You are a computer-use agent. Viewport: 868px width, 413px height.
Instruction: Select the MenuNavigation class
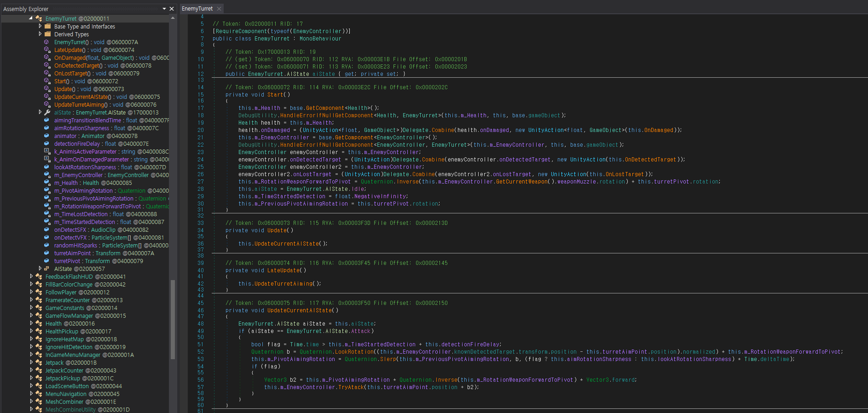[x=82, y=394]
